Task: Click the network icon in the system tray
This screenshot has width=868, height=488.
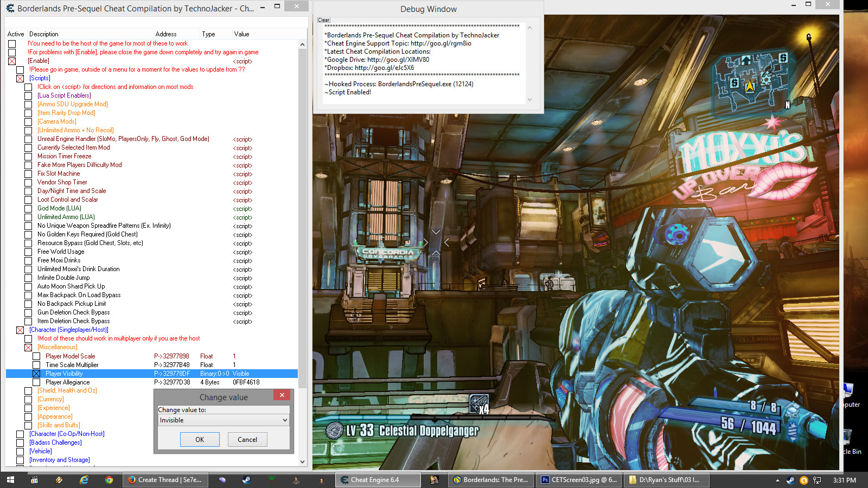Action: tap(817, 480)
